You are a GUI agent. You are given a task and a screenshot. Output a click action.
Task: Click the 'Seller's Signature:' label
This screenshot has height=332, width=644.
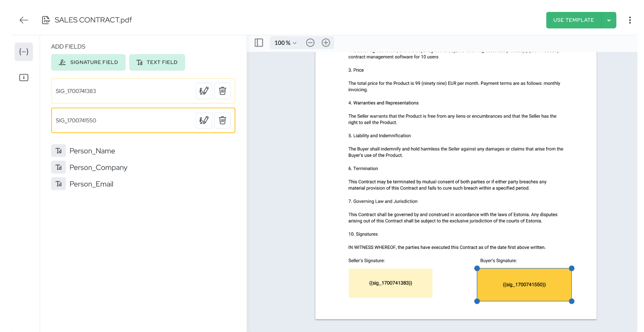(x=367, y=261)
